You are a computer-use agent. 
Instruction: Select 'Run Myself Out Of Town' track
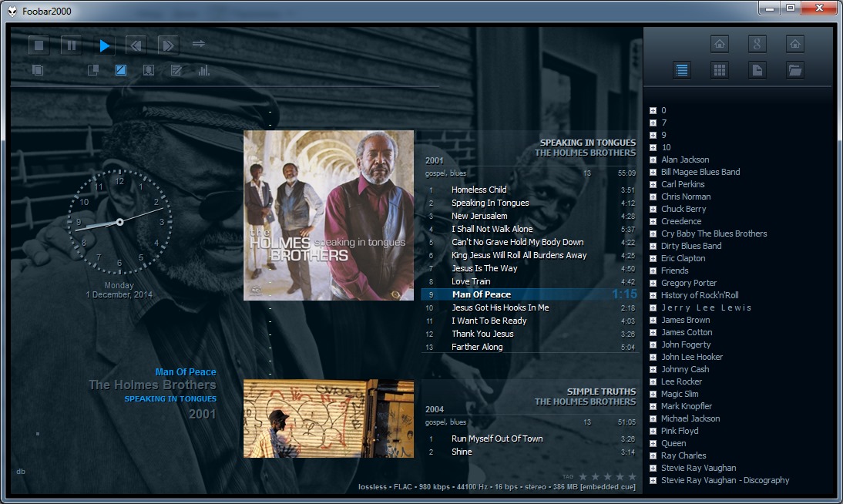[x=497, y=438]
